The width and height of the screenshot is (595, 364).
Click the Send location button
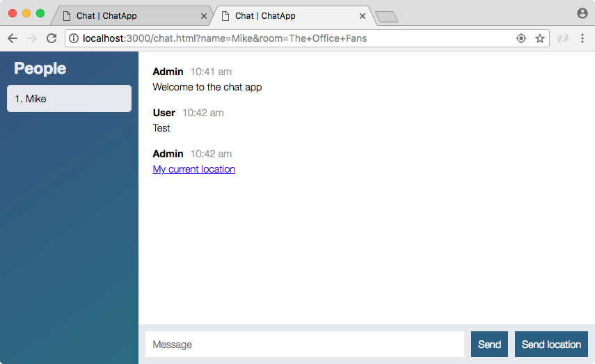pyautogui.click(x=551, y=345)
